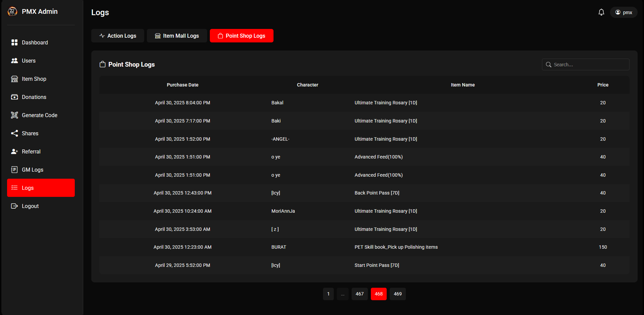Select the Item Shop storefront icon
Image resolution: width=644 pixels, height=315 pixels.
coord(14,79)
